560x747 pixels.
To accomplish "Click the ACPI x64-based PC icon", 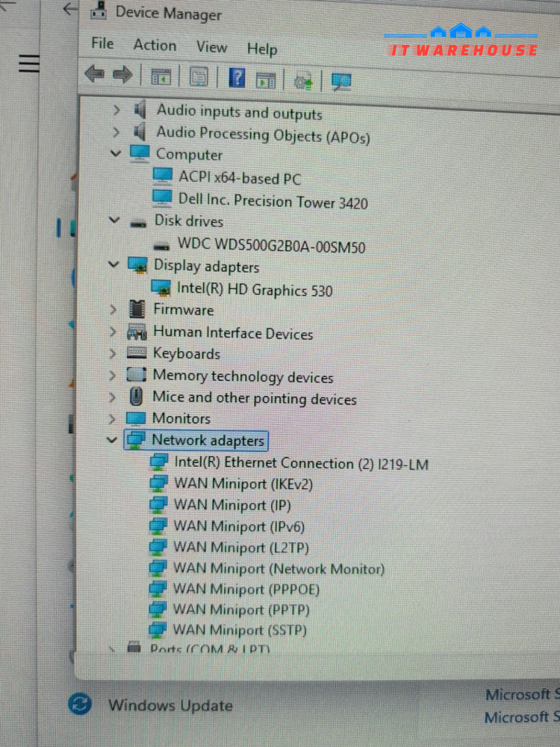I will click(x=162, y=176).
